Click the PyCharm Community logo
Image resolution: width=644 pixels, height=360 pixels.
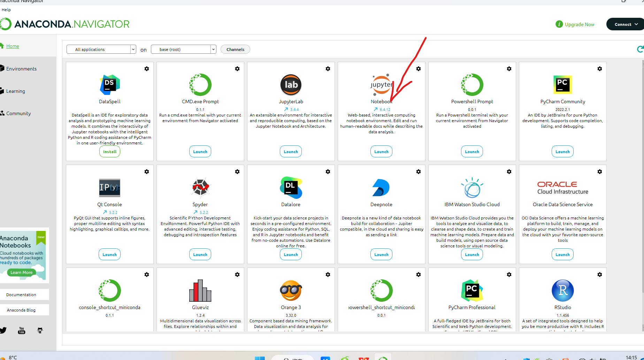[x=563, y=85]
